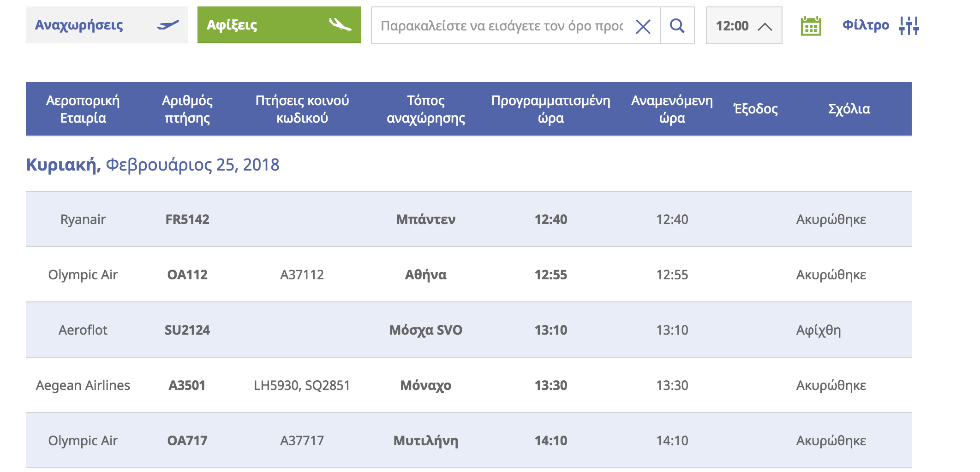
Task: Click the filter sliders icon
Action: coord(909,26)
